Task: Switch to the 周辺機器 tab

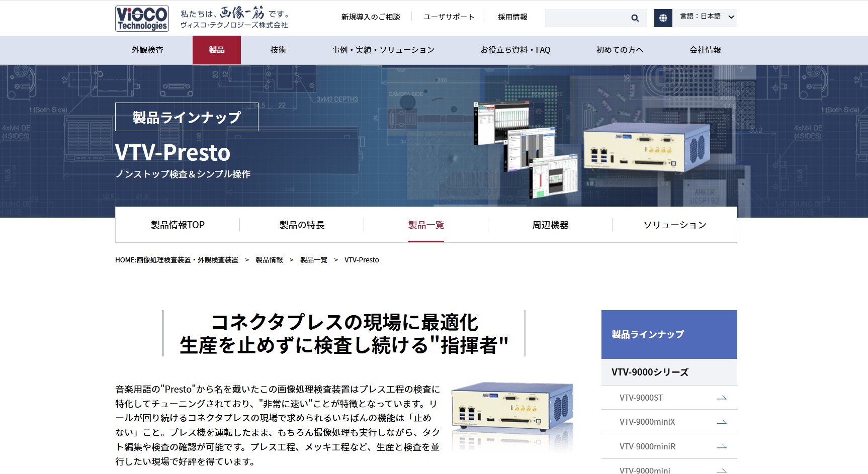Action: point(550,225)
